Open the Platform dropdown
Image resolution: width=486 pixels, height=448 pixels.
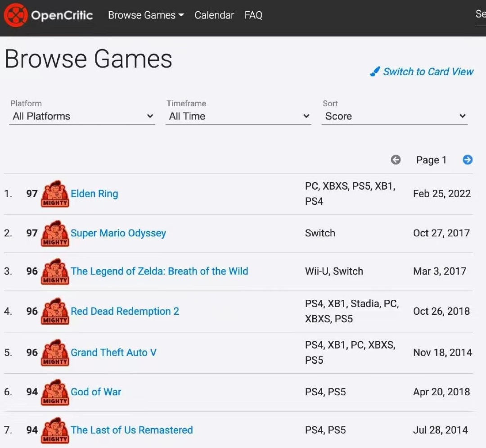[82, 116]
